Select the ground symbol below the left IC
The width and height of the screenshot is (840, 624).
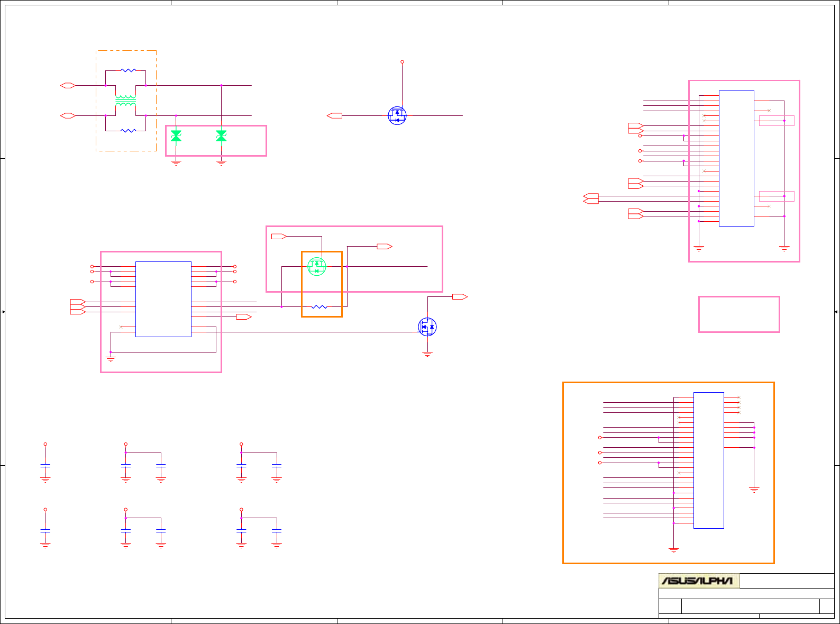111,359
